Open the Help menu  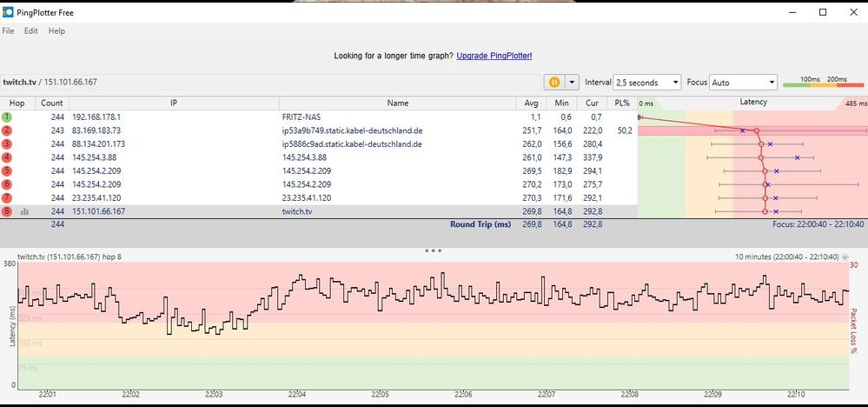click(56, 31)
